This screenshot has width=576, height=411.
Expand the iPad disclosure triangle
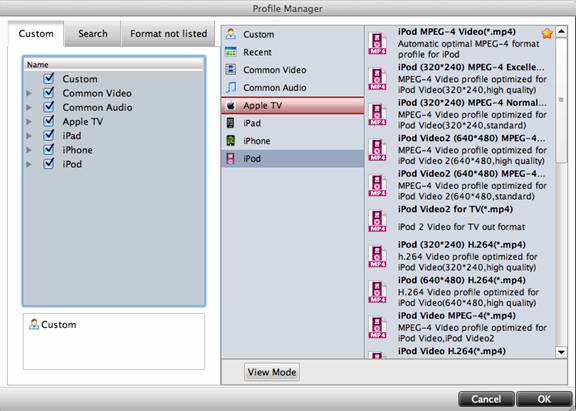pyautogui.click(x=29, y=136)
